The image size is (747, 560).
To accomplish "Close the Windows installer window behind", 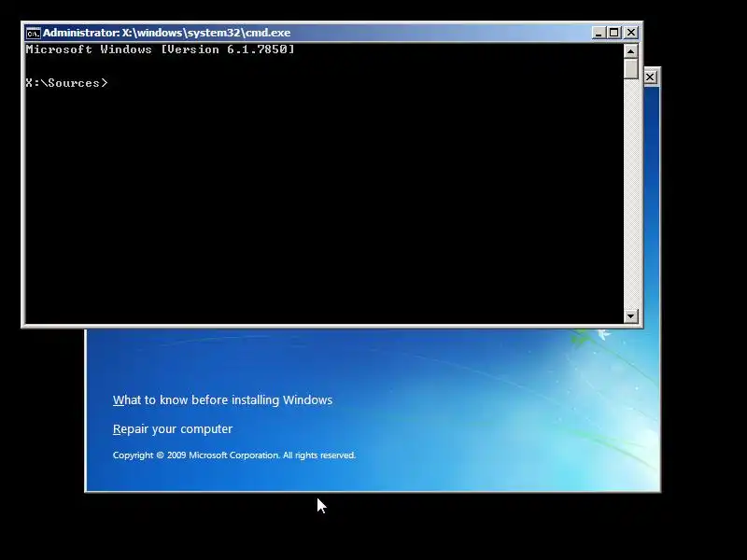I will click(650, 77).
